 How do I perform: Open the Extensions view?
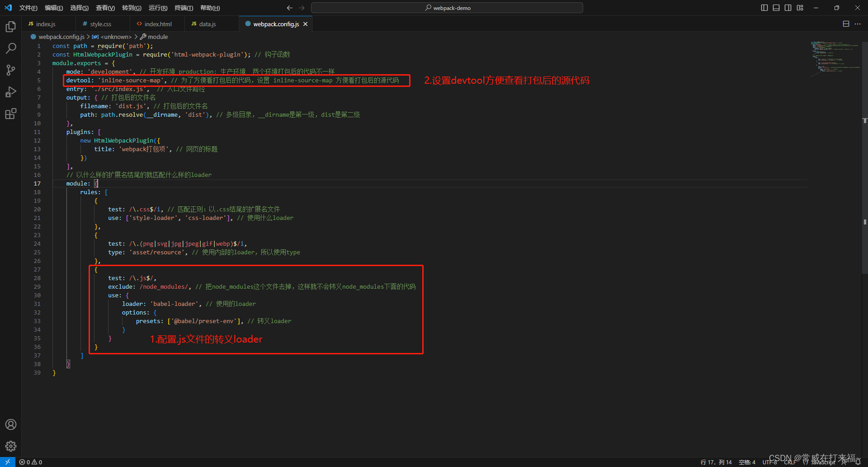(x=11, y=114)
